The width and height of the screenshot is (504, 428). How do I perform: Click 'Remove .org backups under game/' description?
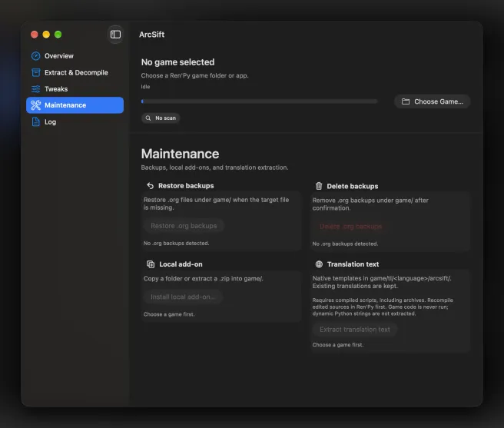click(x=370, y=204)
